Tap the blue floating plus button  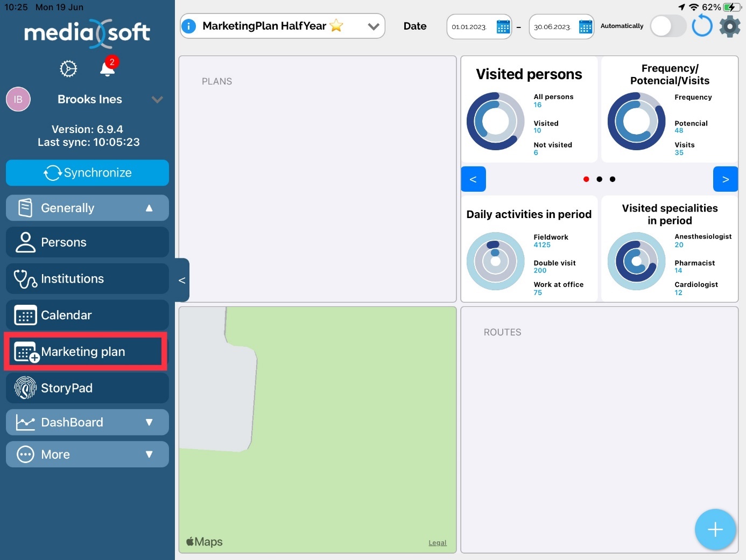[715, 530]
